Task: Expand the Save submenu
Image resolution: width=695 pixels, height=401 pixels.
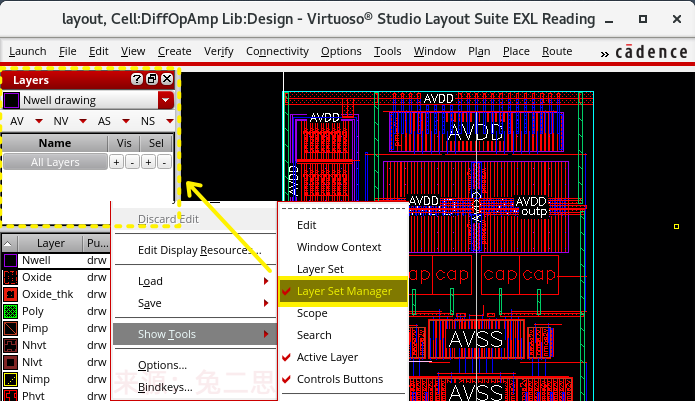Action: click(x=195, y=304)
